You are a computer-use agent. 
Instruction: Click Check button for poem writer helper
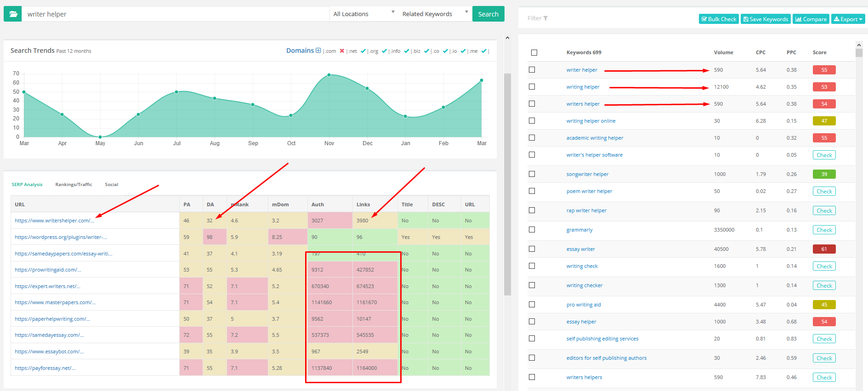824,191
